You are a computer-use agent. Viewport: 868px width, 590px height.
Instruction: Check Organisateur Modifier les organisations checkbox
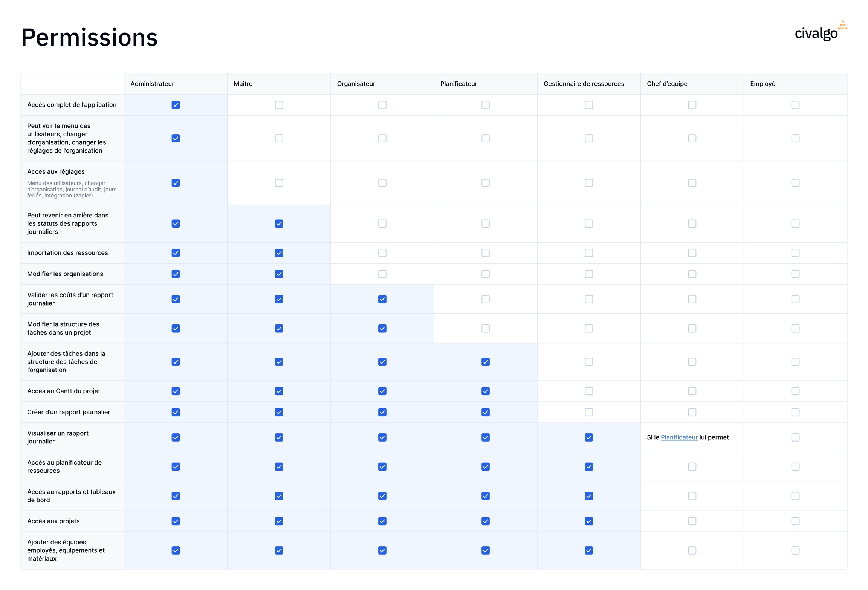pos(382,274)
